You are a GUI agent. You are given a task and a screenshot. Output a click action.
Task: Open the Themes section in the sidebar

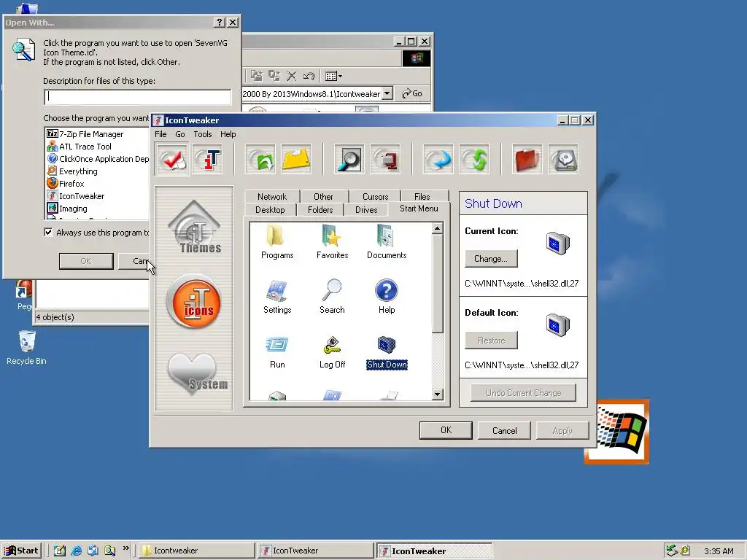[194, 227]
